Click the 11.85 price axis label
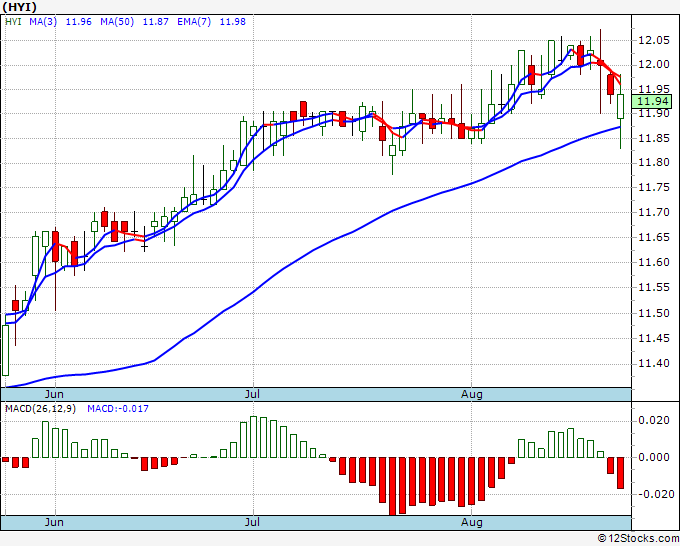This screenshot has width=680, height=546. 654,138
